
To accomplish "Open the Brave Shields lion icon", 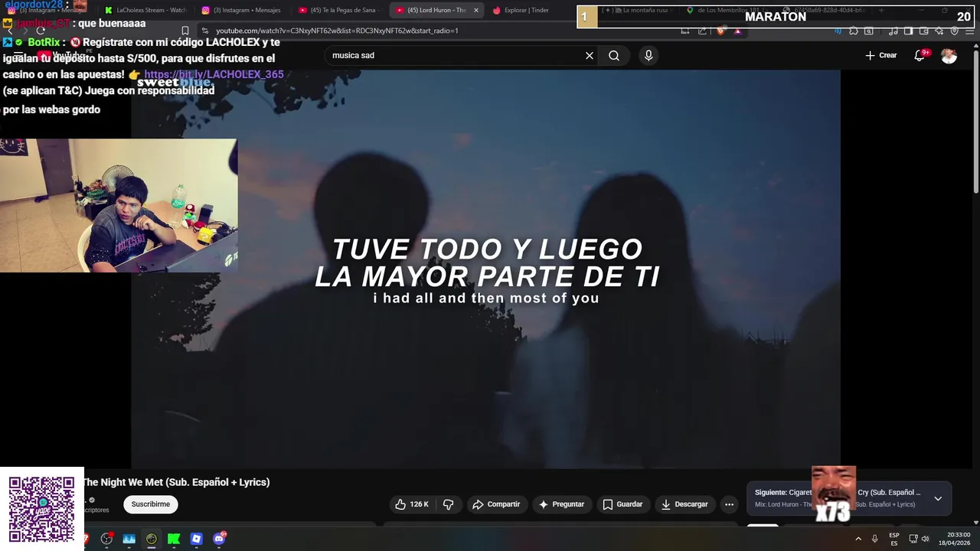I will coord(721,31).
